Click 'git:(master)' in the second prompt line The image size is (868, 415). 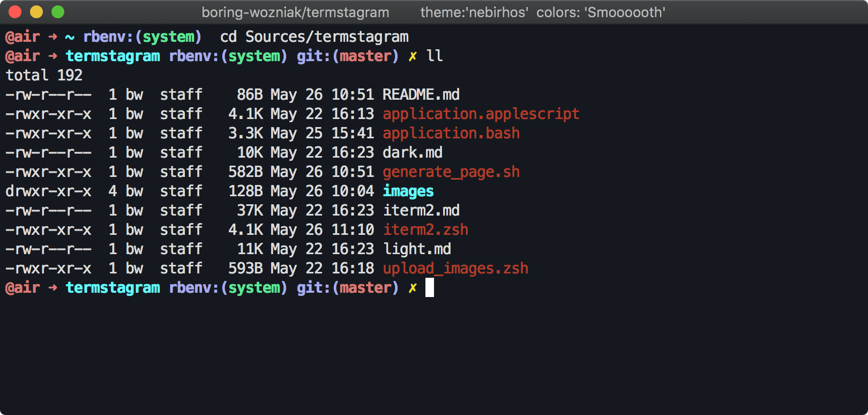[348, 56]
